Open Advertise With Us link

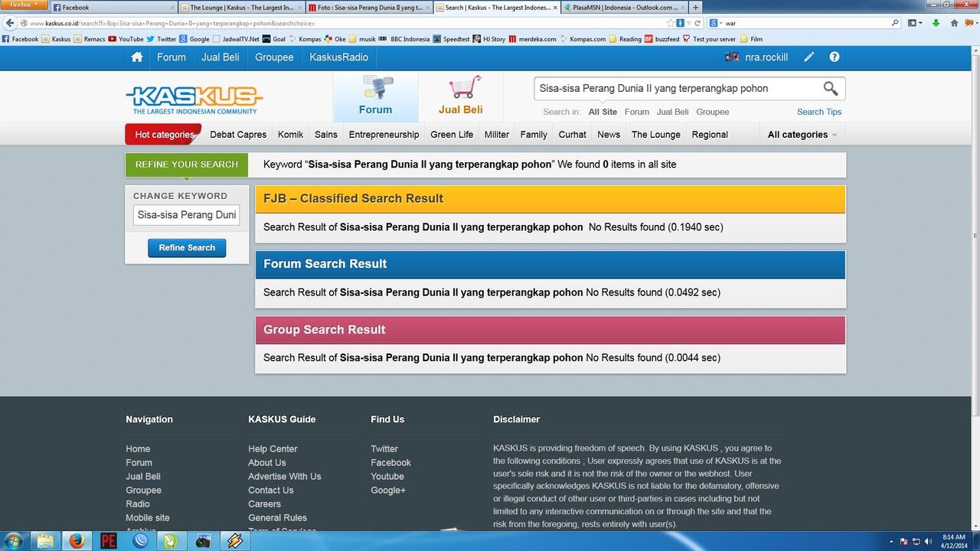tap(285, 477)
